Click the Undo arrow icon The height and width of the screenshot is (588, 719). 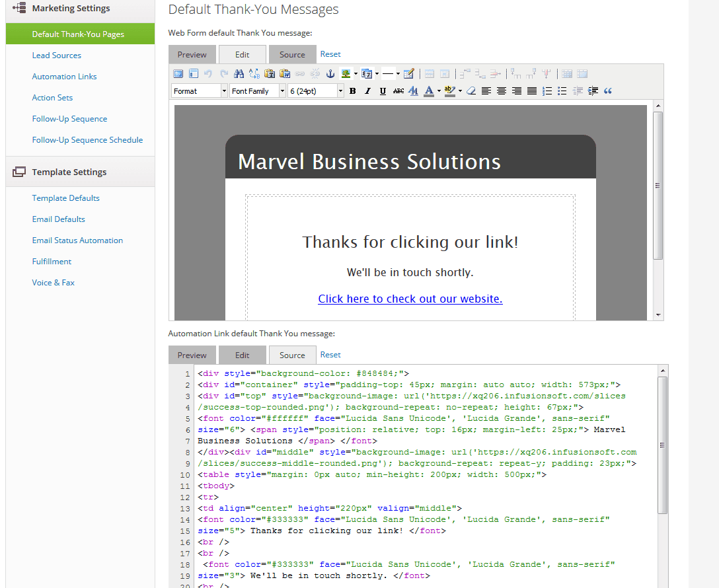click(208, 74)
